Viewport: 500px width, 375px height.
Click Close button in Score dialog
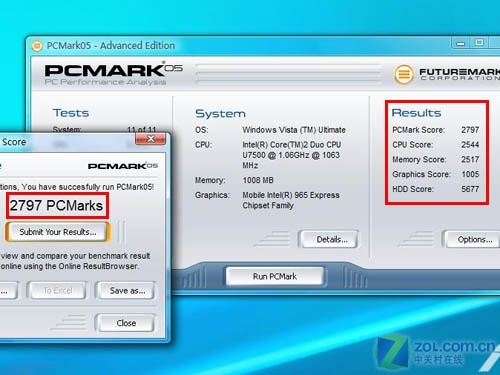[126, 323]
